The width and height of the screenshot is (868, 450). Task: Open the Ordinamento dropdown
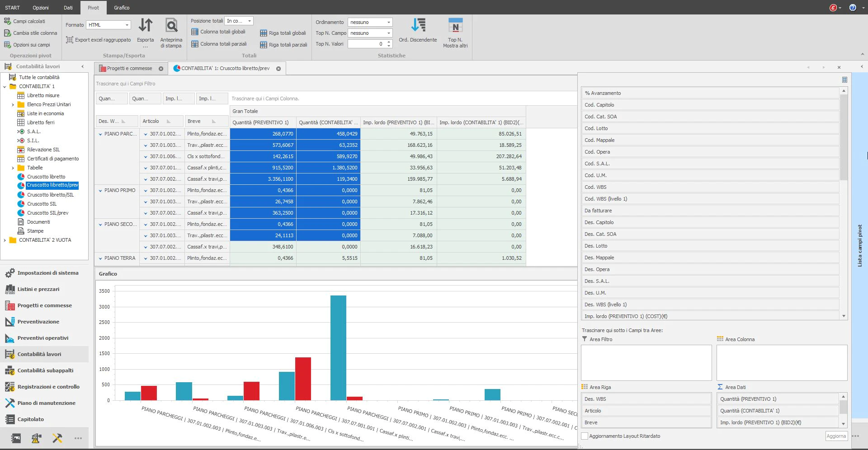click(370, 22)
